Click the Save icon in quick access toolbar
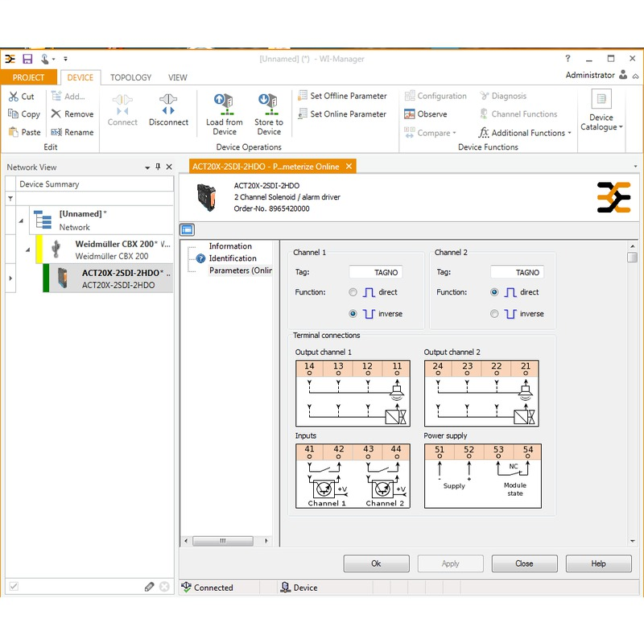This screenshot has height=644, width=644. pyautogui.click(x=27, y=59)
